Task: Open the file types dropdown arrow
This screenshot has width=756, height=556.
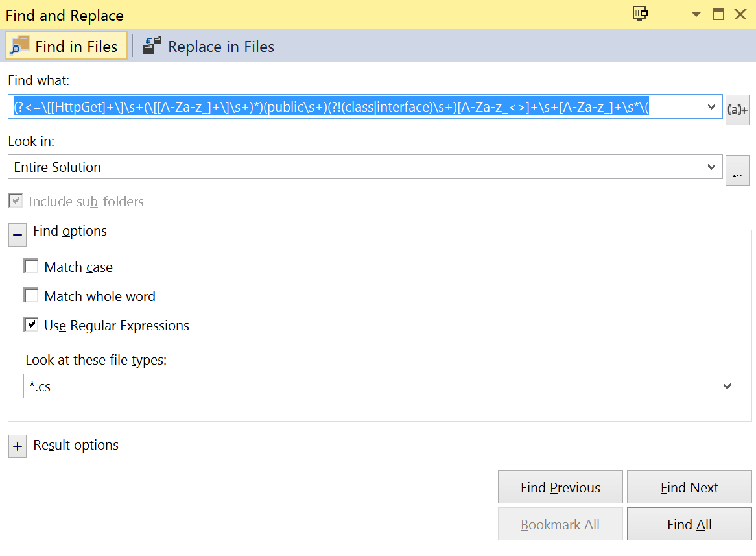Action: (727, 386)
